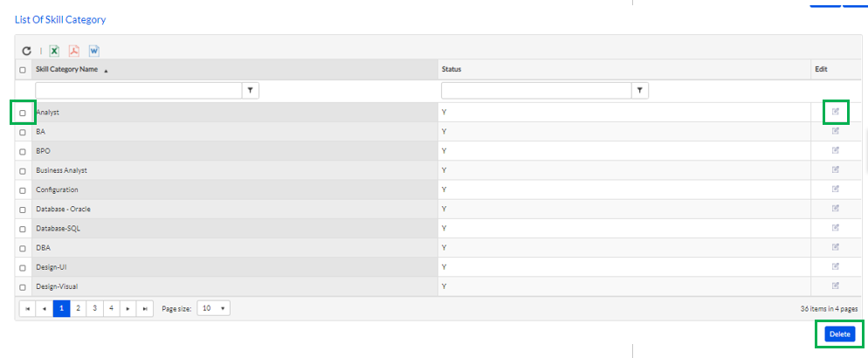This screenshot has width=868, height=358.
Task: Export list to Excel
Action: coord(54,51)
